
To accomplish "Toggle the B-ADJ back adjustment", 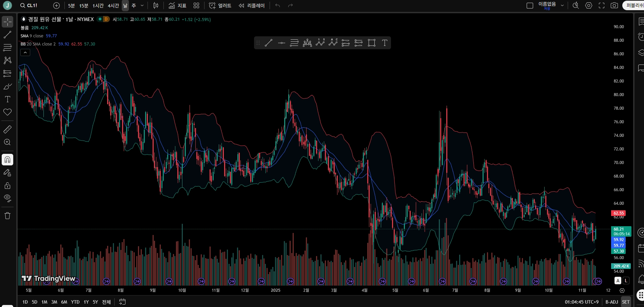I will coord(612,302).
